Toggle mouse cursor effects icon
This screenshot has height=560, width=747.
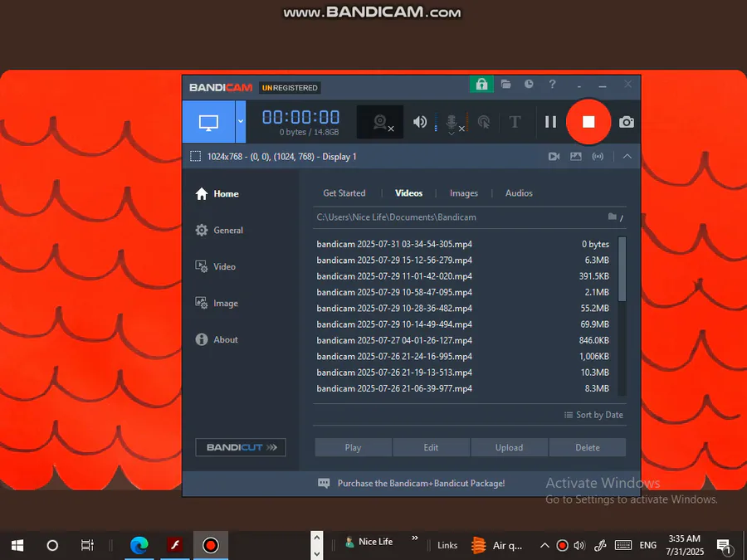click(484, 122)
